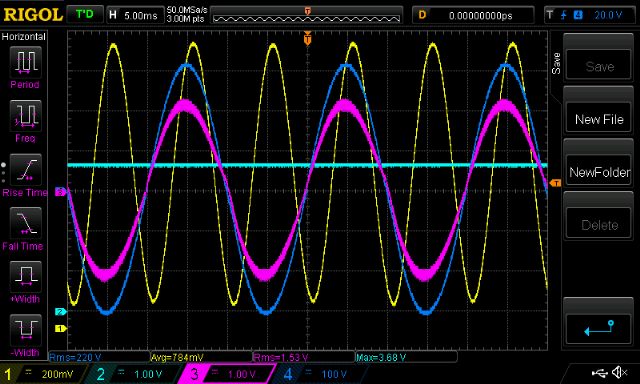Choose the Rise Time measurement icon
Screen dimensions: 640x384
click(25, 170)
